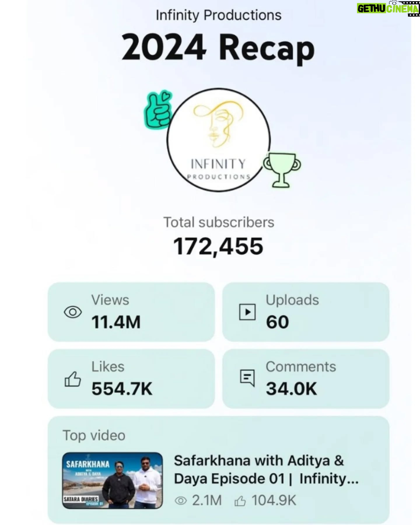This screenshot has width=420, height=525.
Task: Select the Comments 34.0K card
Action: point(306,379)
